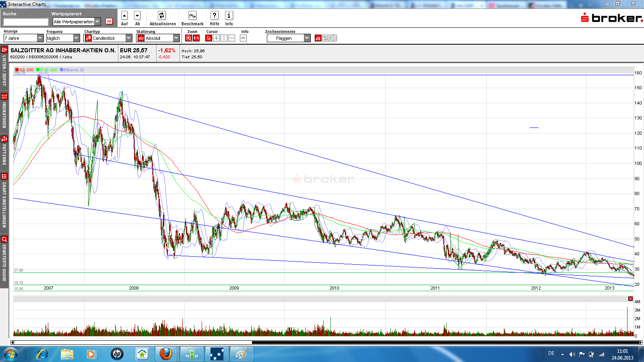The image size is (644, 362).
Task: Open Hilfe question mark icon
Action: 215,16
